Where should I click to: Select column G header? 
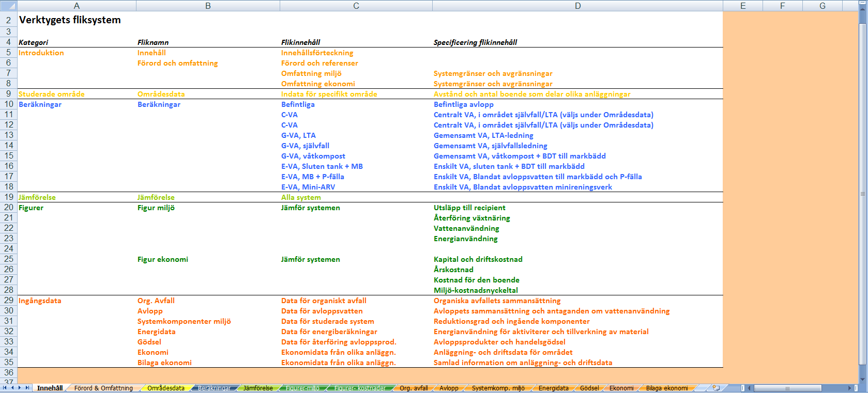(x=823, y=6)
